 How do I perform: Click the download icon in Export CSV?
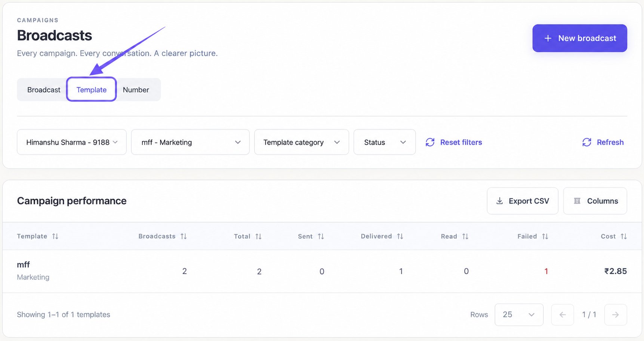(500, 201)
